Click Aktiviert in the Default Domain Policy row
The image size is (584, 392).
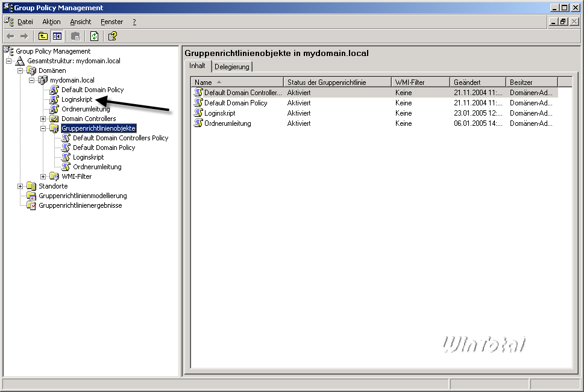pyautogui.click(x=299, y=103)
